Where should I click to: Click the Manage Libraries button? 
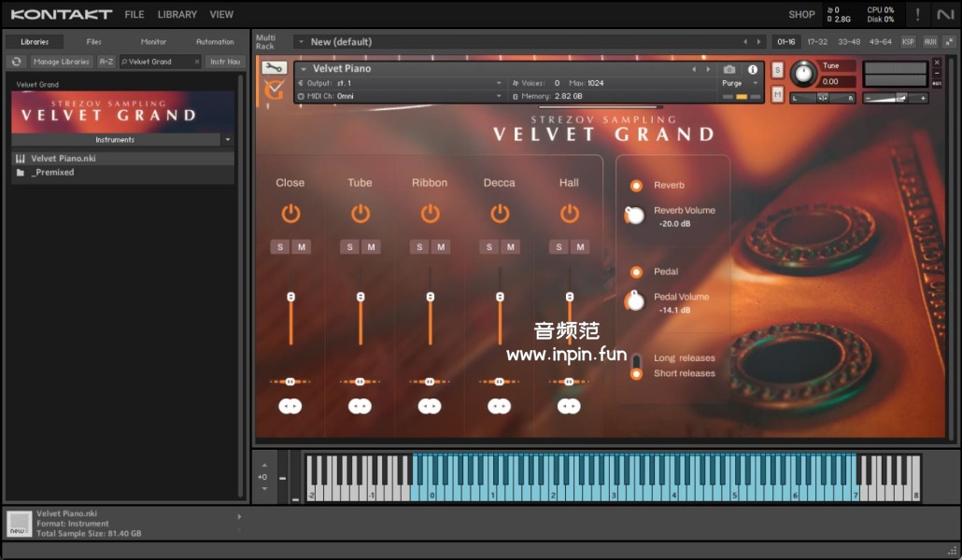pyautogui.click(x=61, y=62)
